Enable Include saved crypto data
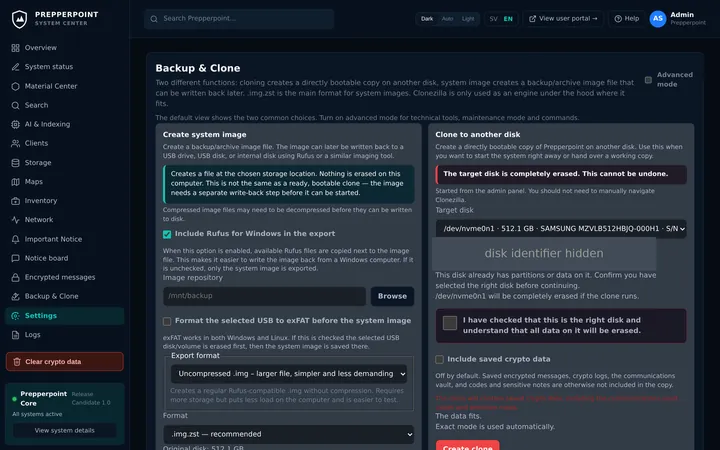The width and height of the screenshot is (720, 450). (439, 359)
